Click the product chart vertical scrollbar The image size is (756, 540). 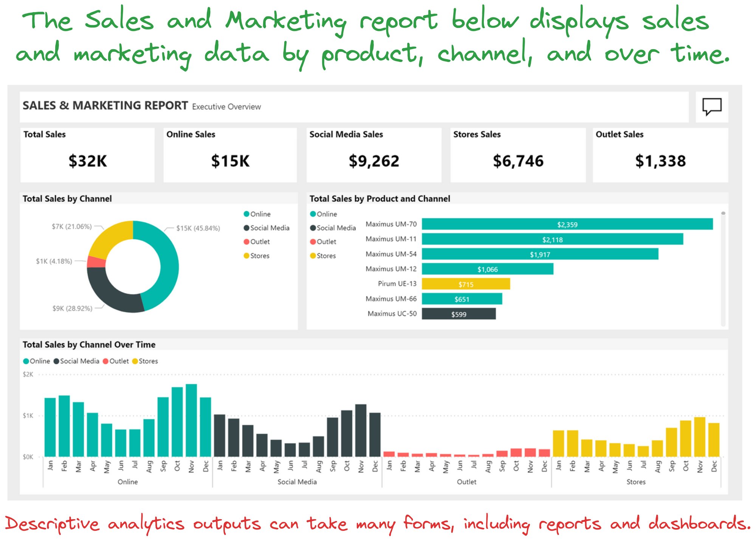point(723,269)
